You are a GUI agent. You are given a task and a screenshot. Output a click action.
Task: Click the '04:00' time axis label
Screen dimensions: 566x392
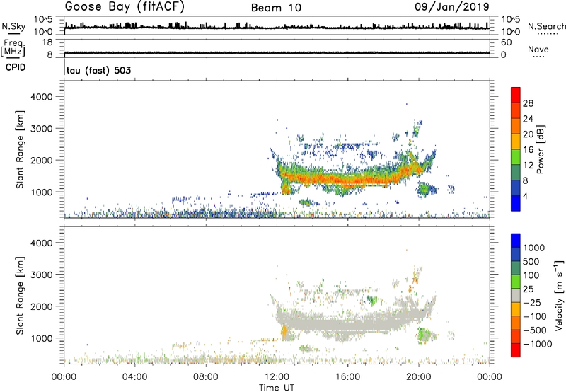(x=134, y=377)
